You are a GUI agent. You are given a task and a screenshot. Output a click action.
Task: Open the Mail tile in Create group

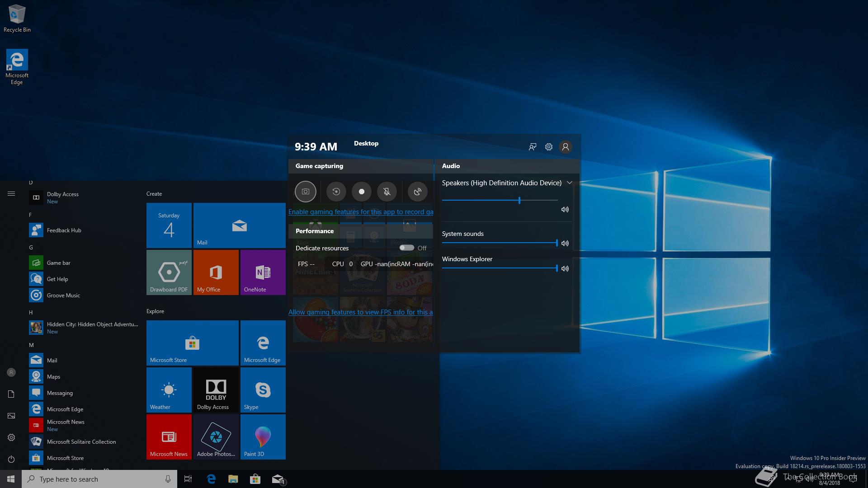240,225
